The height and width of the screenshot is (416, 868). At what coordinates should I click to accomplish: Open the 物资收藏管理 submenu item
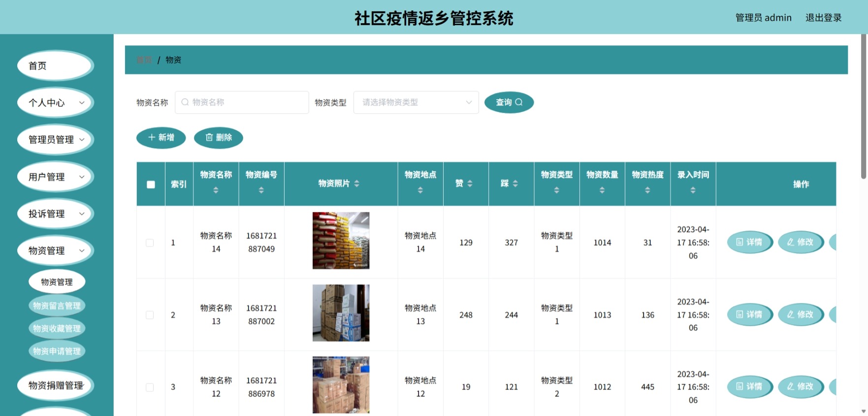[57, 328]
